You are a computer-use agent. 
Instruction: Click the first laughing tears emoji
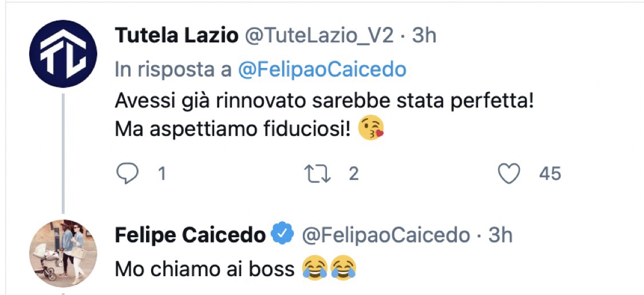click(311, 268)
